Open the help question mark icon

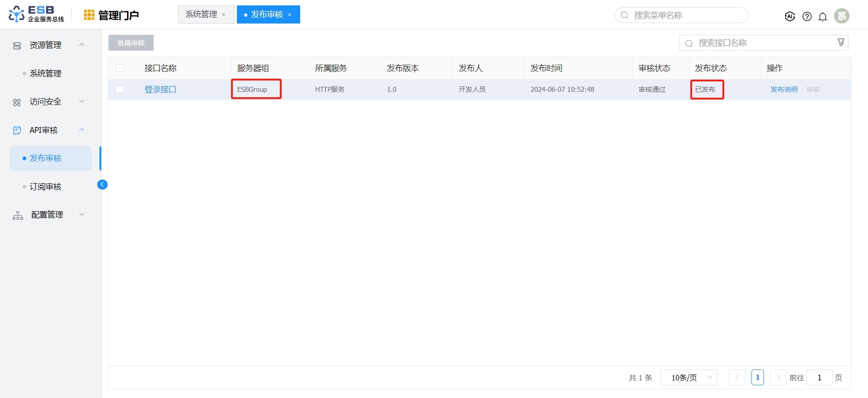click(x=807, y=16)
